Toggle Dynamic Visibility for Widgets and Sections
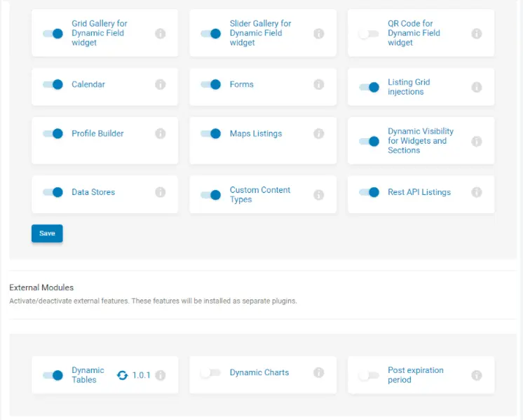This screenshot has width=523, height=420. (x=369, y=141)
